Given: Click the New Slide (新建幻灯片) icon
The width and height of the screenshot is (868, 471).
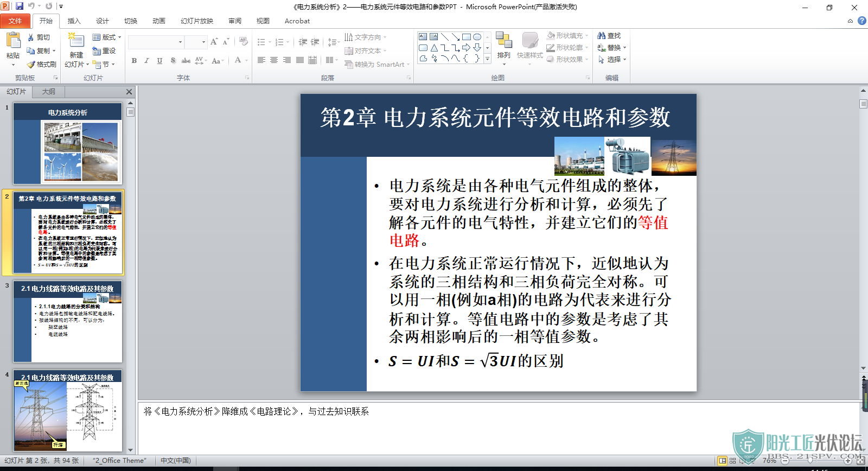Looking at the screenshot, I should pos(76,41).
